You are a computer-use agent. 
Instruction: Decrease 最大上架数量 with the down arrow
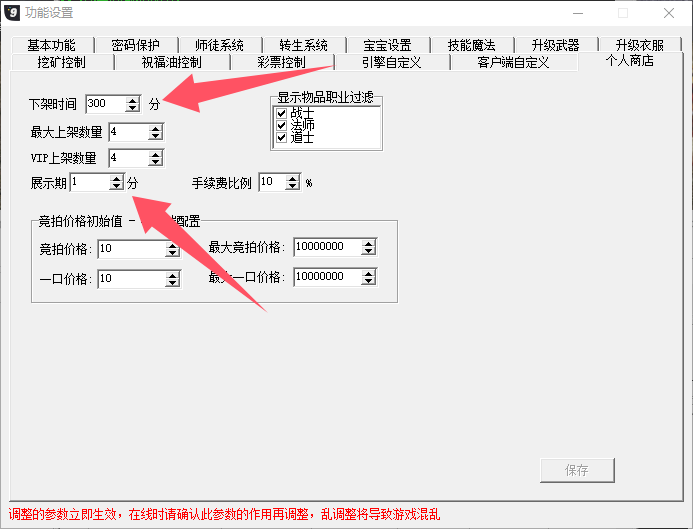coord(155,136)
